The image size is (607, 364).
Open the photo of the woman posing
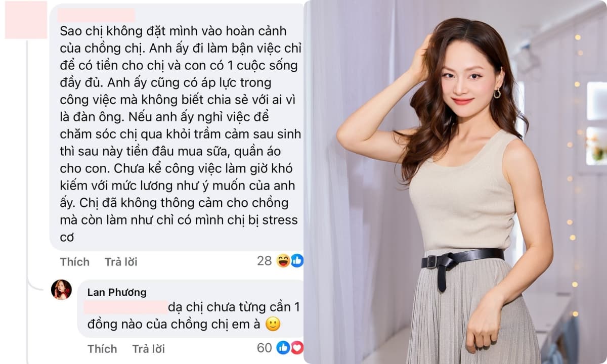pyautogui.click(x=455, y=182)
